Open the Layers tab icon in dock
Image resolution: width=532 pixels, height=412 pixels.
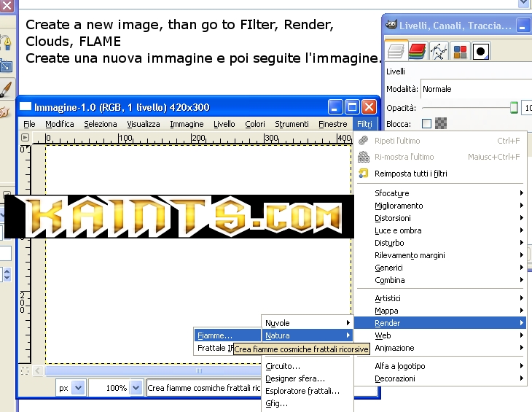pos(396,51)
